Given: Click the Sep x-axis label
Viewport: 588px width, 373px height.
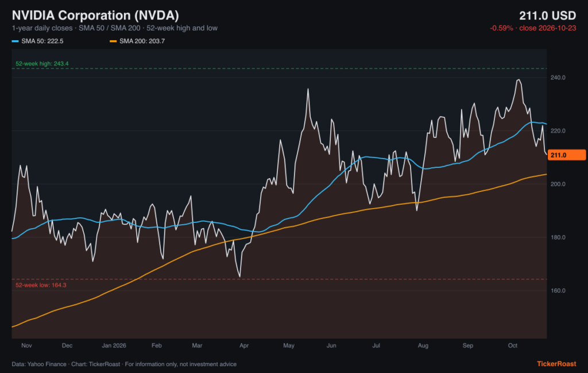Looking at the screenshot, I should click(468, 345).
